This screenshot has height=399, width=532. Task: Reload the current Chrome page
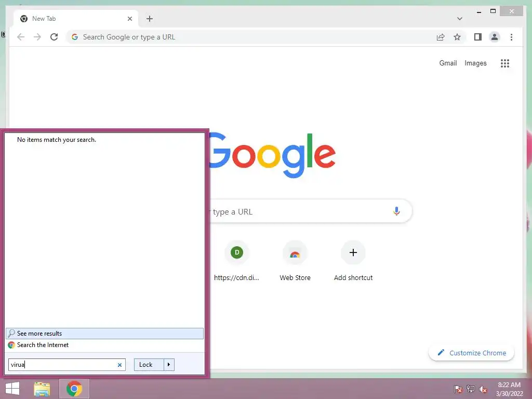pos(54,37)
